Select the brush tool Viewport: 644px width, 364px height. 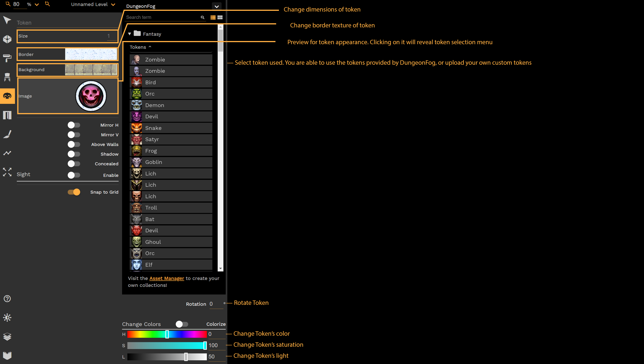tap(7, 134)
